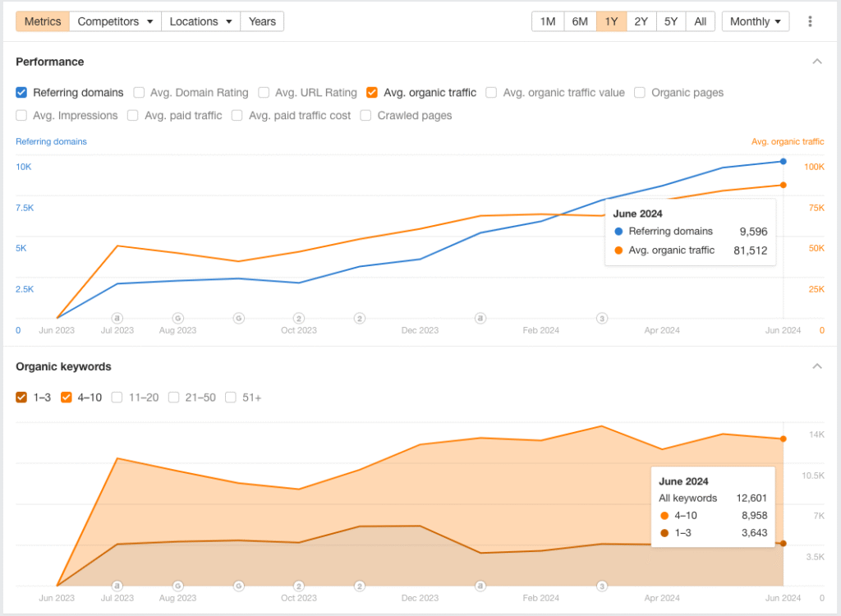Collapse the Organic keywords section

point(817,366)
